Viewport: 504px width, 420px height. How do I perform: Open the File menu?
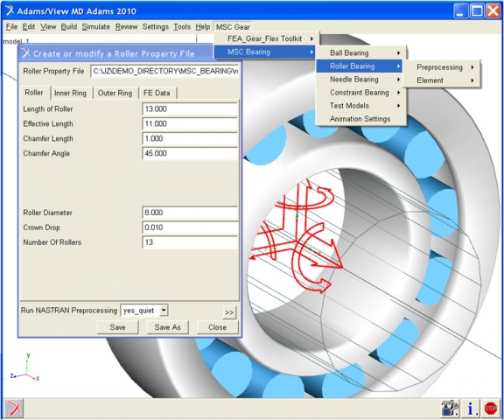pos(11,26)
